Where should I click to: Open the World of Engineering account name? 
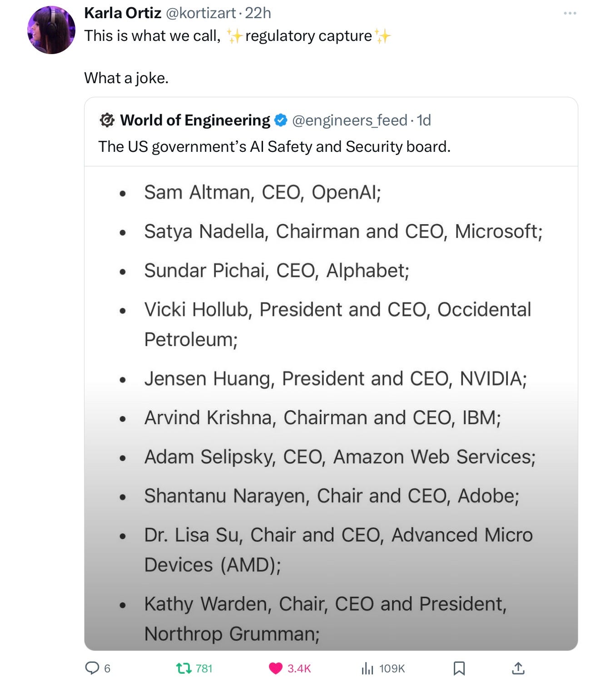coord(195,120)
